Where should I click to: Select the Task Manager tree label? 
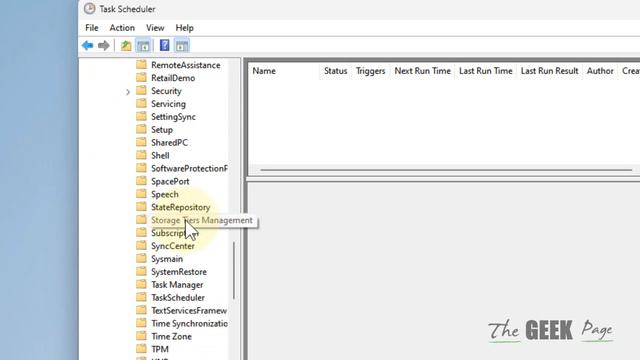pyautogui.click(x=177, y=284)
